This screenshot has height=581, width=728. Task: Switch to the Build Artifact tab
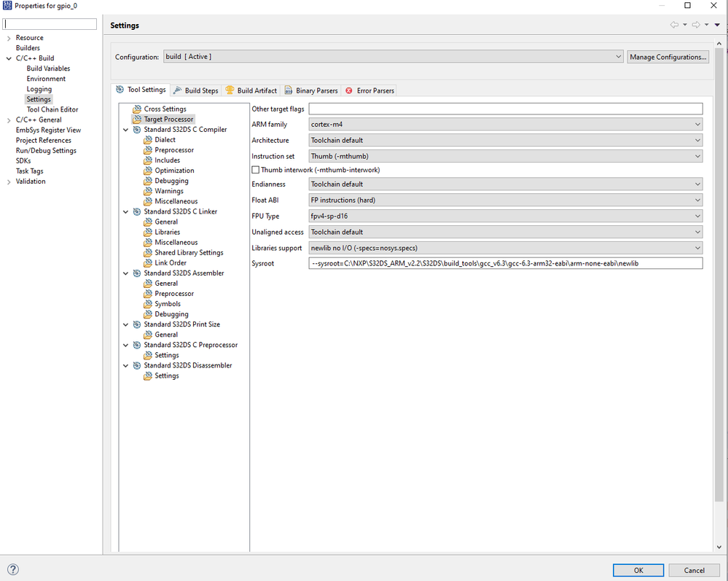pos(251,90)
